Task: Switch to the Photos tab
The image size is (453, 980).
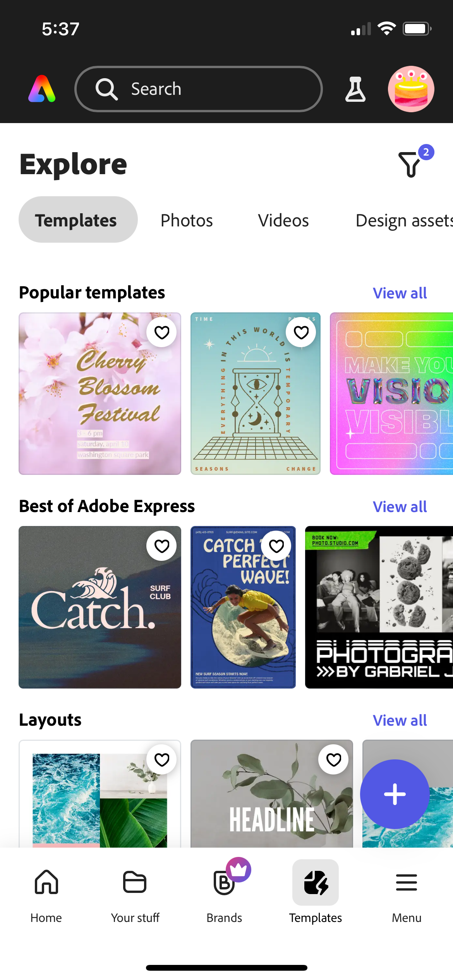Action: click(x=186, y=220)
